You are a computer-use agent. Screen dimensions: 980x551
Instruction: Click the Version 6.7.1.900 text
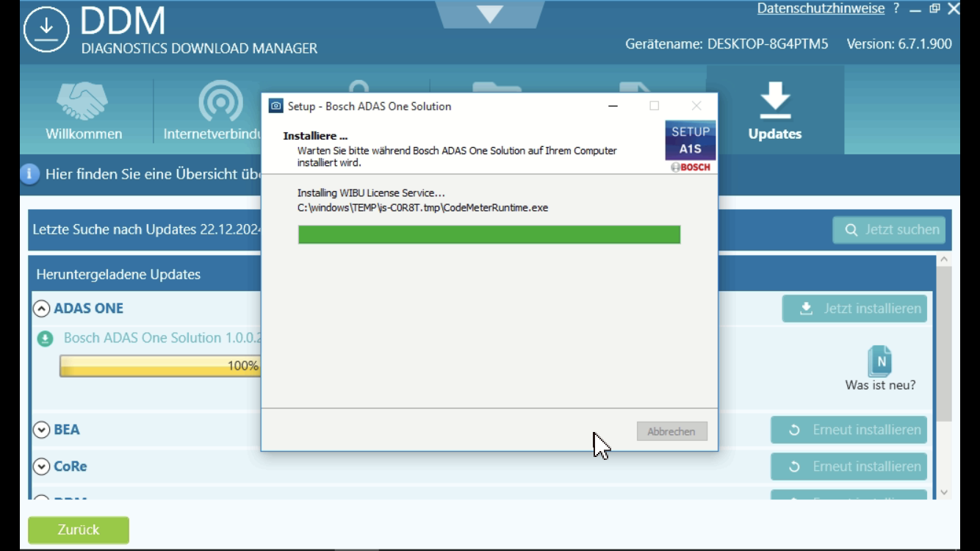click(x=899, y=44)
